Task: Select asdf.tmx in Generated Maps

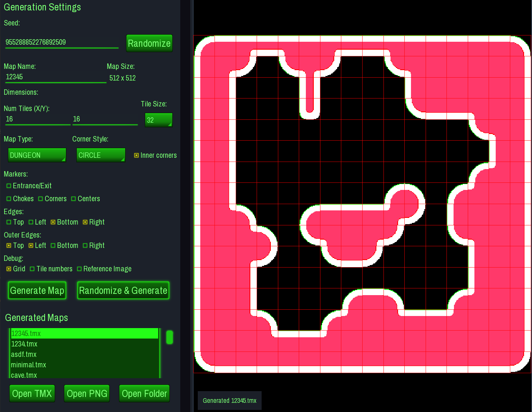Action: [x=84, y=354]
